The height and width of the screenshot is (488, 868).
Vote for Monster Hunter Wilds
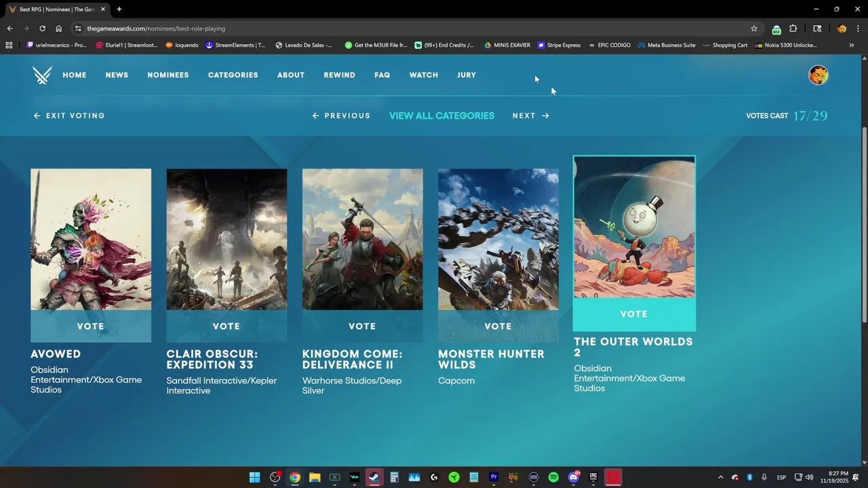pyautogui.click(x=498, y=326)
